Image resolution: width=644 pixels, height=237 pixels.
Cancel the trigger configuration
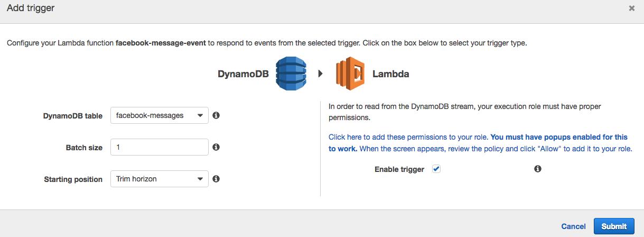573,226
